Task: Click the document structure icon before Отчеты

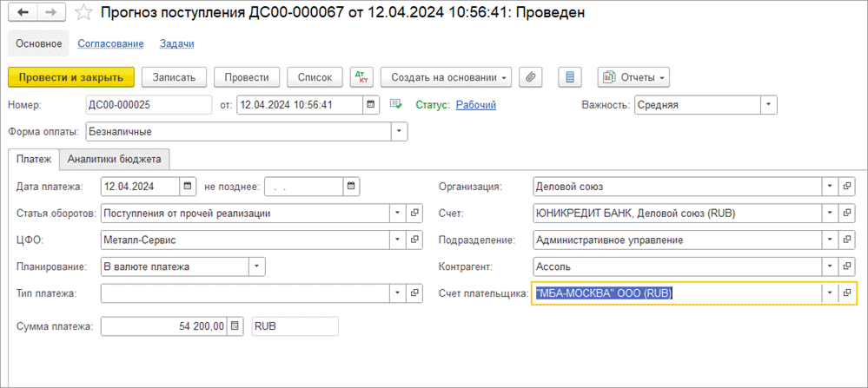Action: [x=570, y=77]
